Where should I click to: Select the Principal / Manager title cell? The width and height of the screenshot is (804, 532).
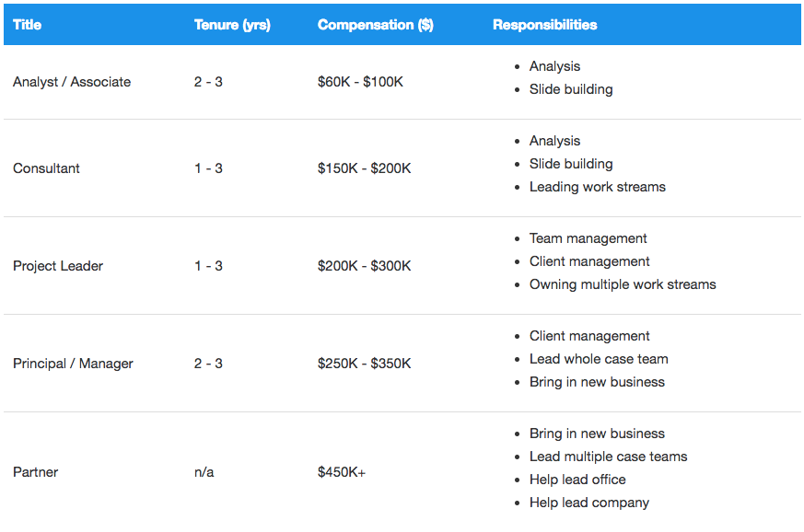tap(73, 364)
